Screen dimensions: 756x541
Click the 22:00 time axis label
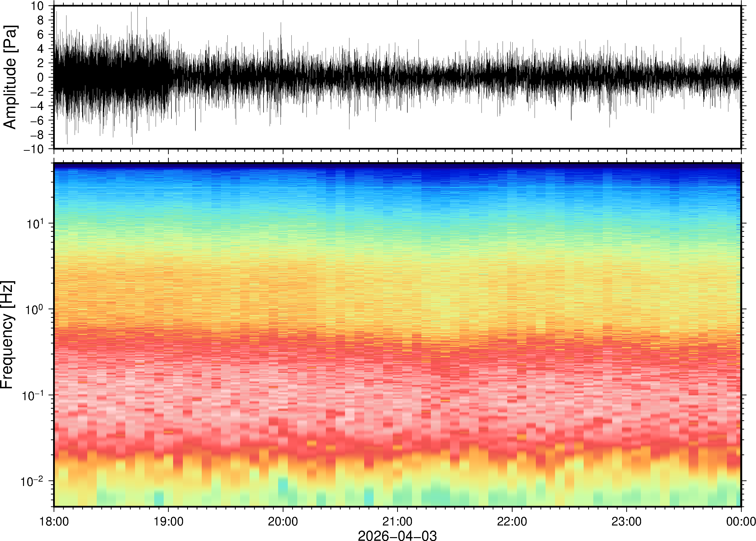(x=512, y=521)
